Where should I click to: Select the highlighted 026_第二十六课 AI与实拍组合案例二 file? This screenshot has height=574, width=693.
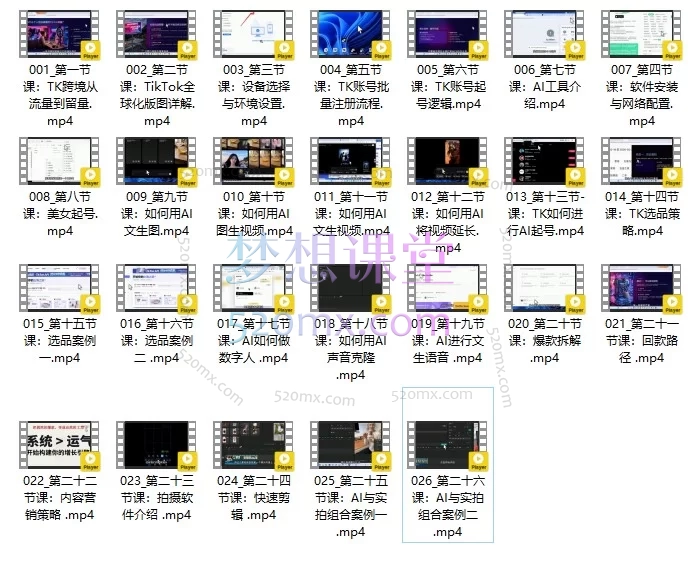(x=448, y=464)
